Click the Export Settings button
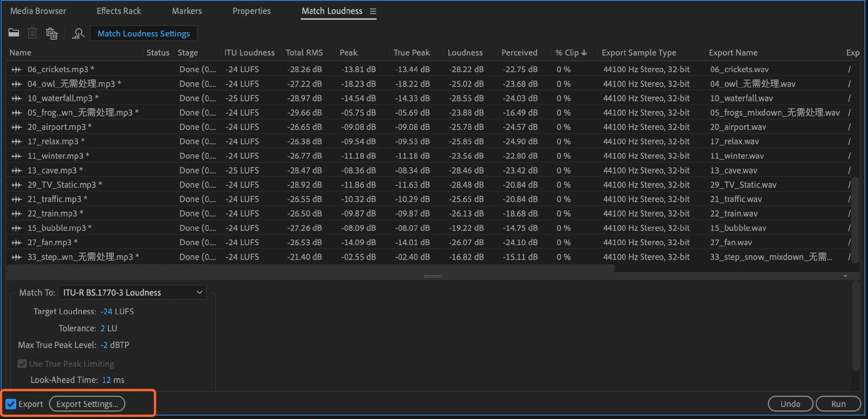Screen dimensions: 868x419 [87, 404]
